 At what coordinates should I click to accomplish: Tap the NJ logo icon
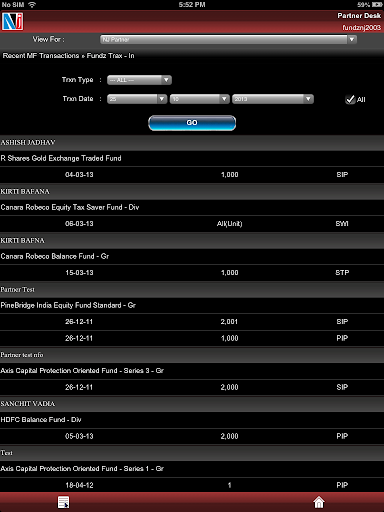tap(12, 22)
